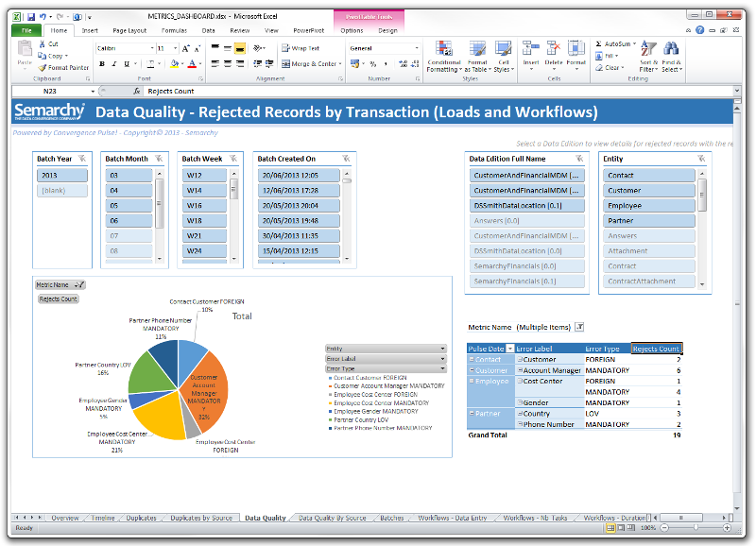Viewport: 756px width, 546px height.
Task: Open the Pulse Date pivot header dropdown
Action: click(x=509, y=349)
